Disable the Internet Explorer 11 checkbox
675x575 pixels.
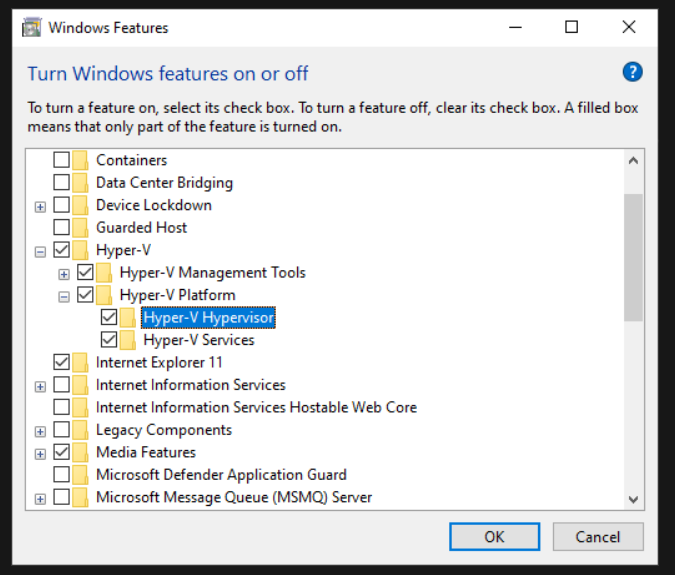tap(62, 362)
